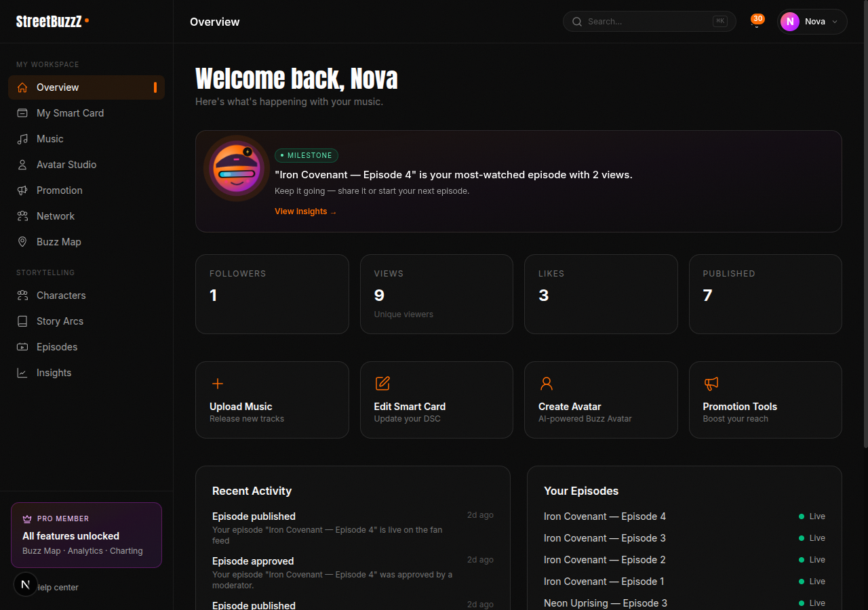Expand the Nova user dropdown chevron
This screenshot has height=610, width=868.
click(835, 22)
